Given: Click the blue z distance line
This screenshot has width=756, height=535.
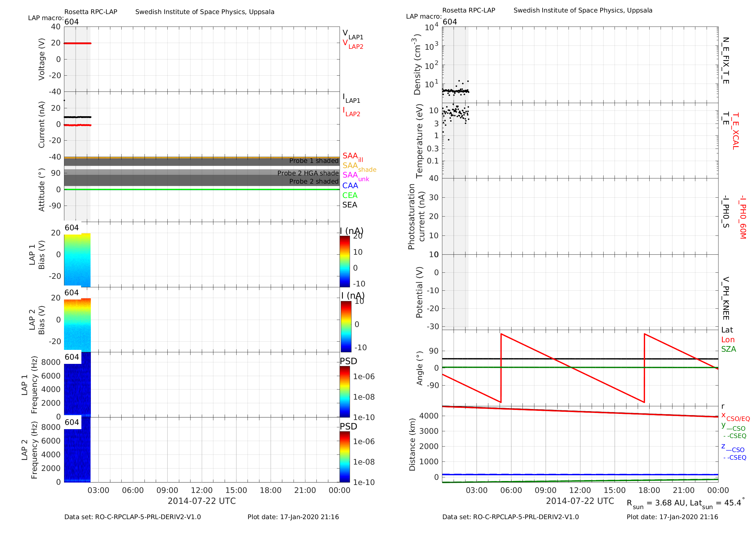Looking at the screenshot, I should tap(580, 474).
